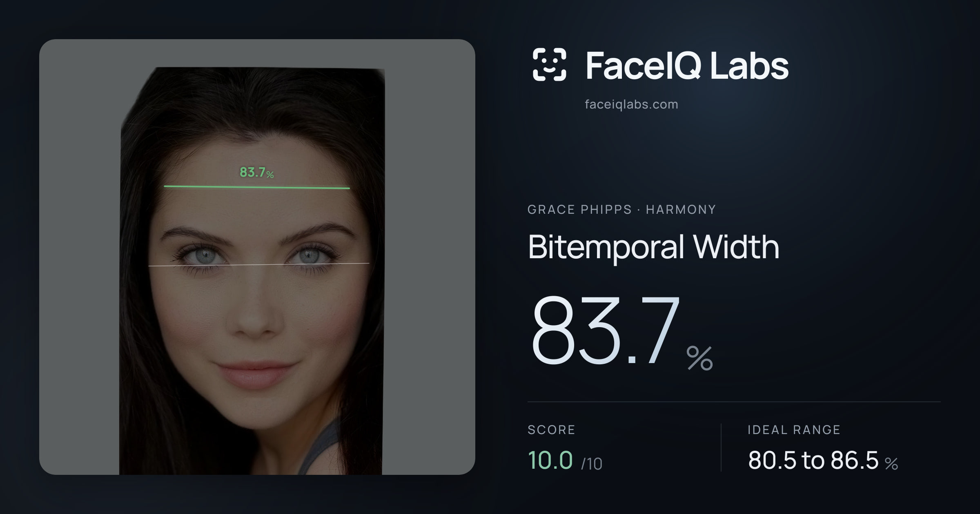980x514 pixels.
Task: Open the faceiqlabs.com link
Action: pos(631,104)
